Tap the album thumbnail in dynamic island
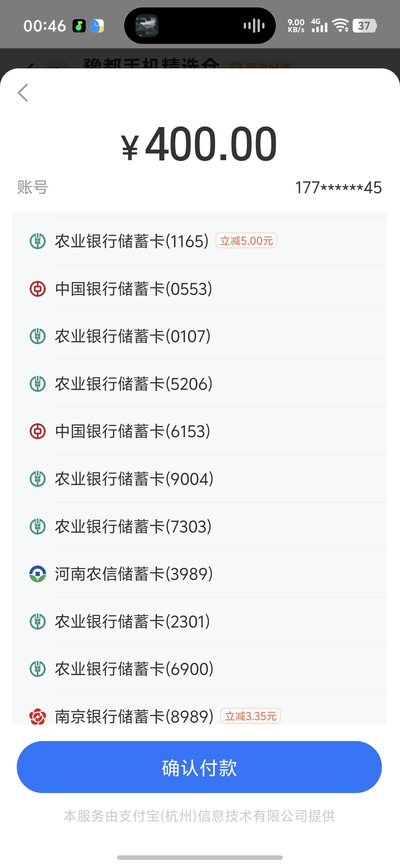The image size is (400, 868). (x=147, y=26)
